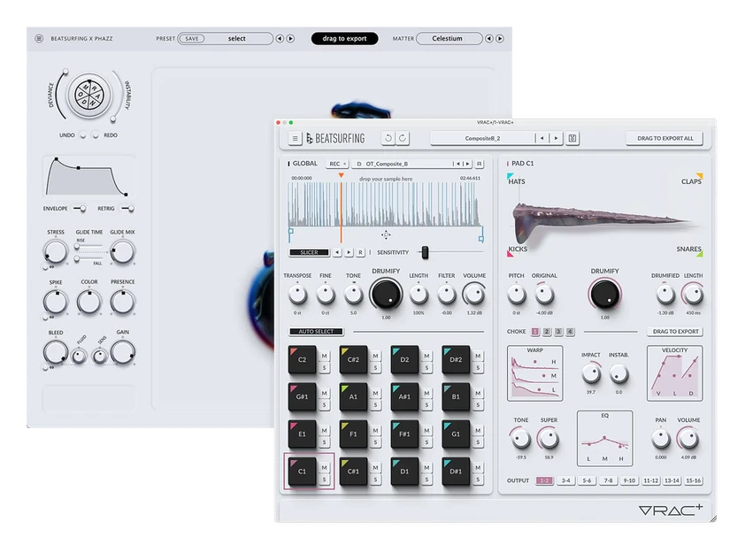Select choke group 4

coord(570,332)
